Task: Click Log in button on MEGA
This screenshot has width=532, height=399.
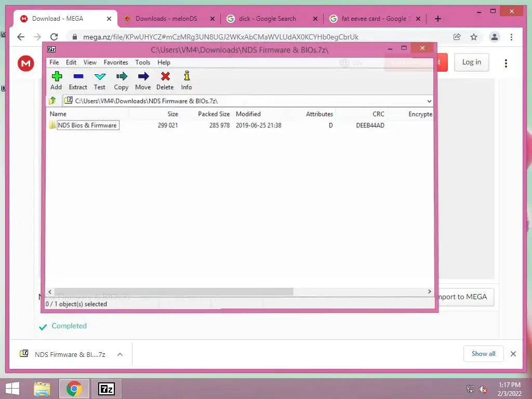Action: click(x=472, y=62)
